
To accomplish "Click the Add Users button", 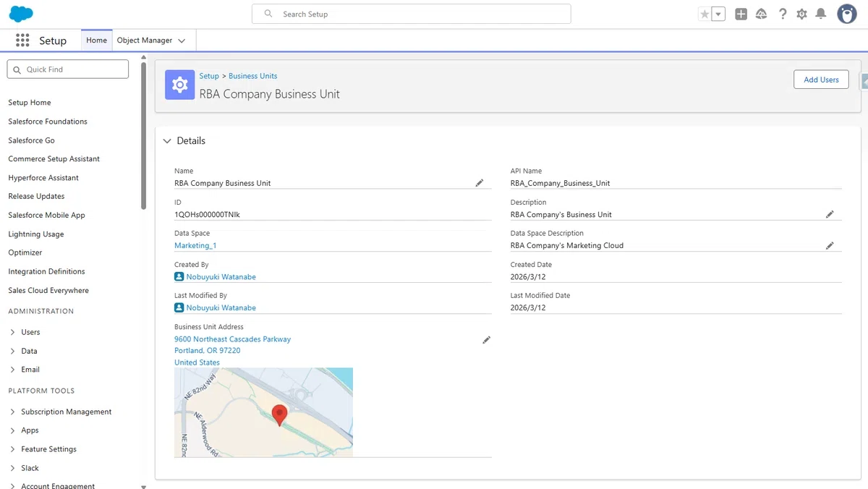I will (x=821, y=80).
